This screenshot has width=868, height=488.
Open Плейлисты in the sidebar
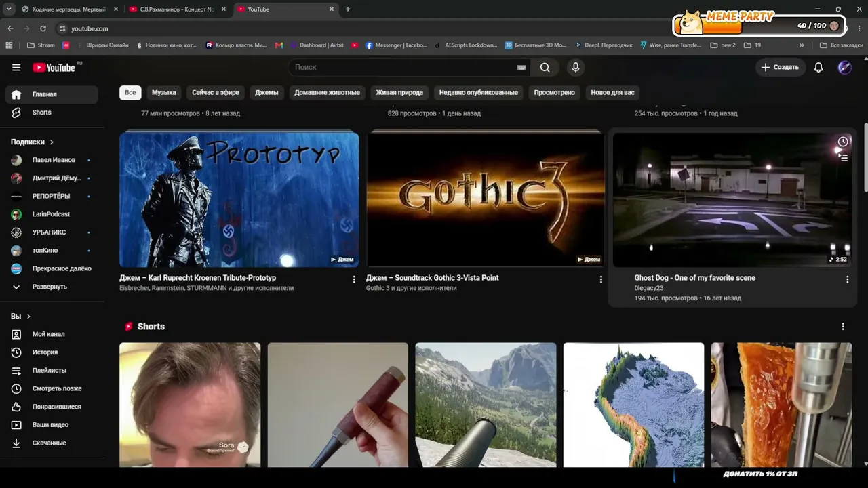click(52, 371)
